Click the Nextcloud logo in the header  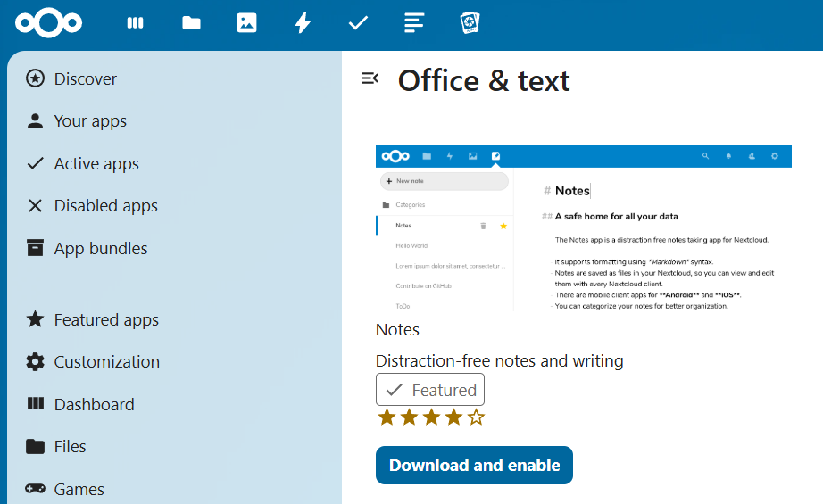(x=48, y=23)
